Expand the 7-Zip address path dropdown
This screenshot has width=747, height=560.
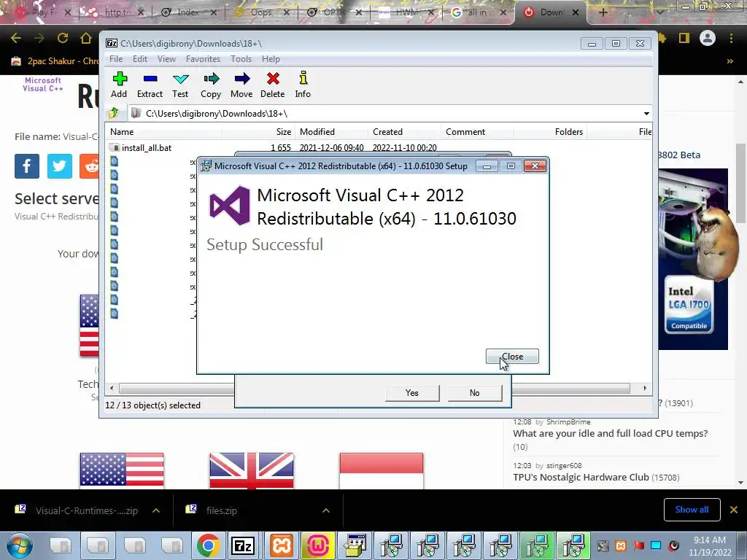click(646, 114)
